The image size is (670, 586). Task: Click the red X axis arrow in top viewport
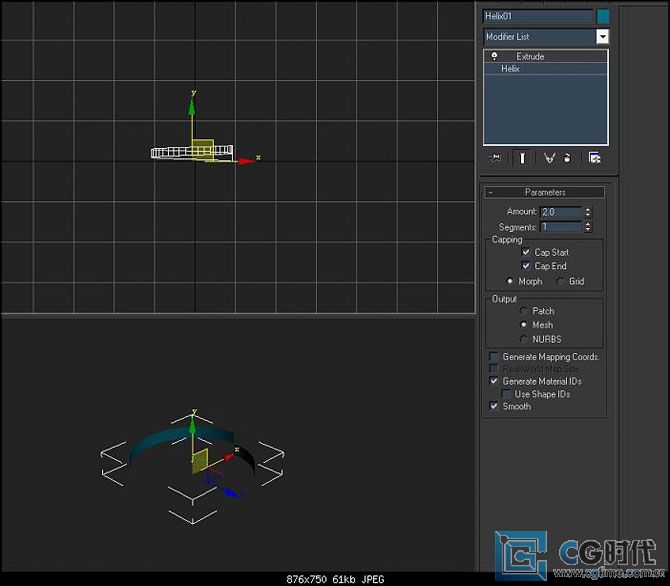(x=246, y=161)
